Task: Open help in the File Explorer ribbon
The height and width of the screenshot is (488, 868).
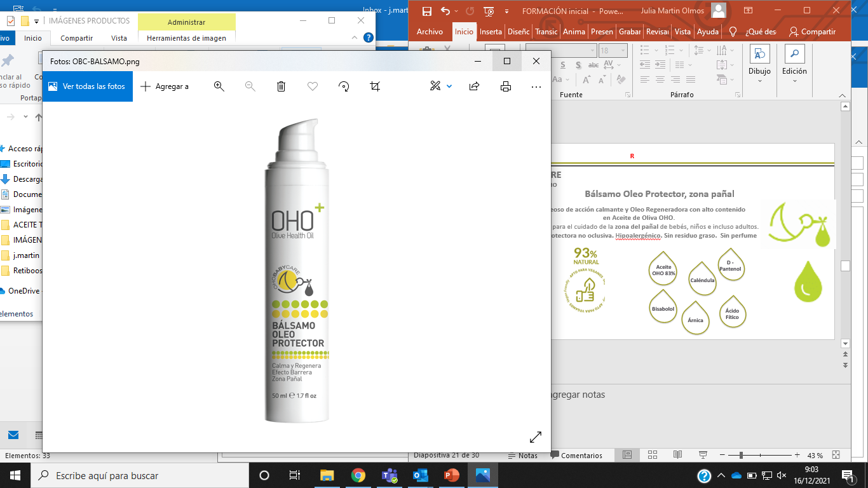Action: coord(368,37)
